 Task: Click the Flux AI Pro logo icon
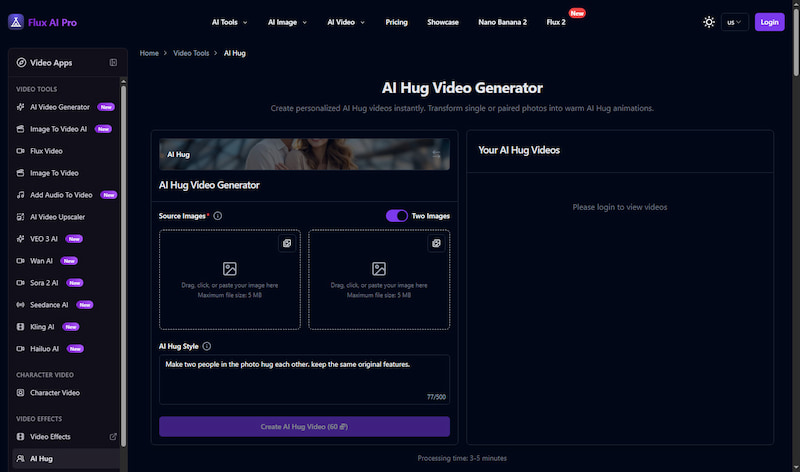tap(16, 22)
